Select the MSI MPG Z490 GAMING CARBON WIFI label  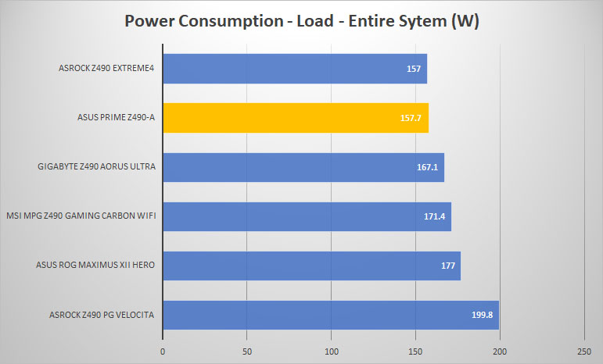tap(81, 216)
